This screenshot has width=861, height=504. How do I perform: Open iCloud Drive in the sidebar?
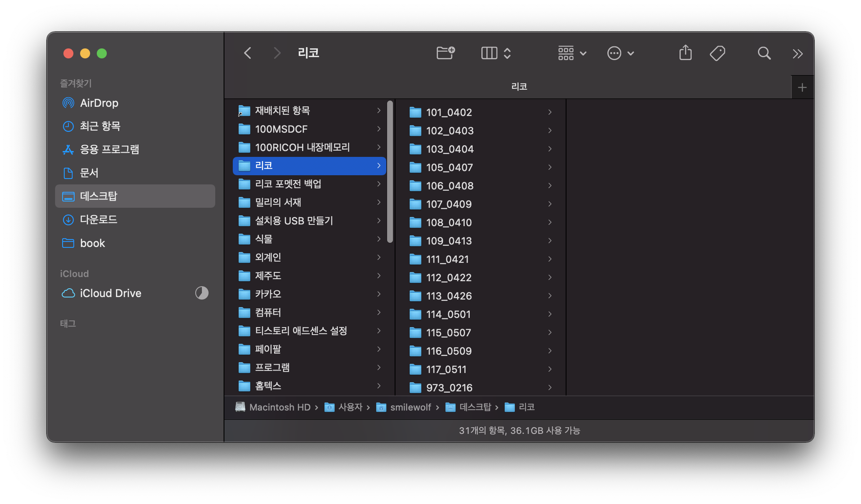(110, 293)
